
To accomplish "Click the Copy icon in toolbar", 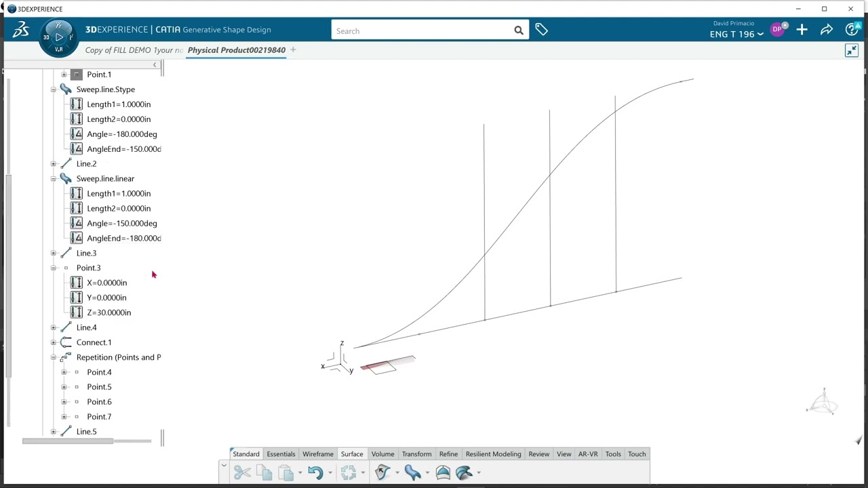I will [264, 472].
